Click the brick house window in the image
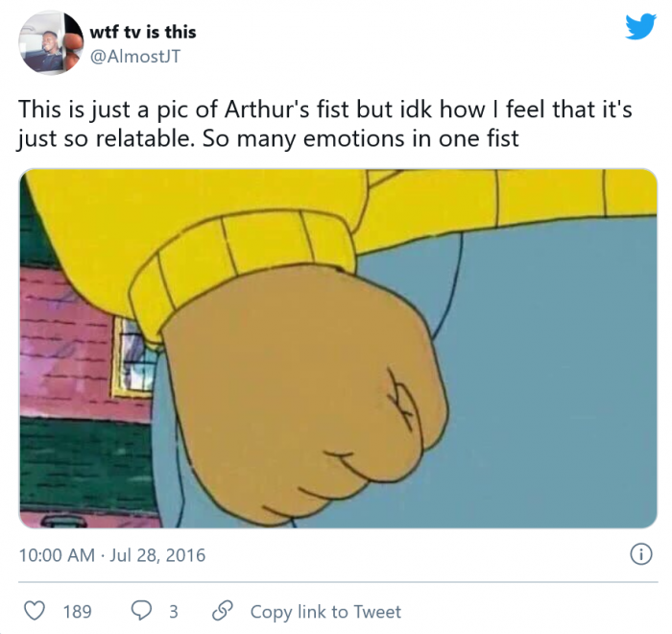The width and height of the screenshot is (672, 634). (130, 355)
